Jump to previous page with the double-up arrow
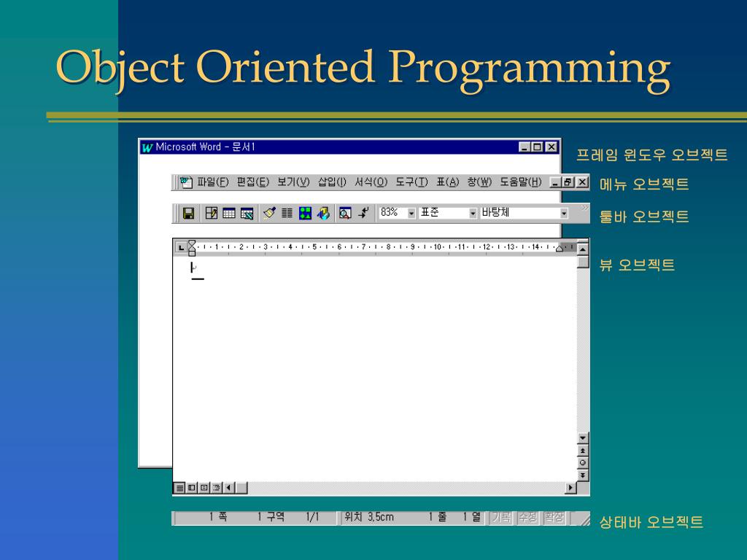Viewport: 747px width, 560px height. click(582, 451)
